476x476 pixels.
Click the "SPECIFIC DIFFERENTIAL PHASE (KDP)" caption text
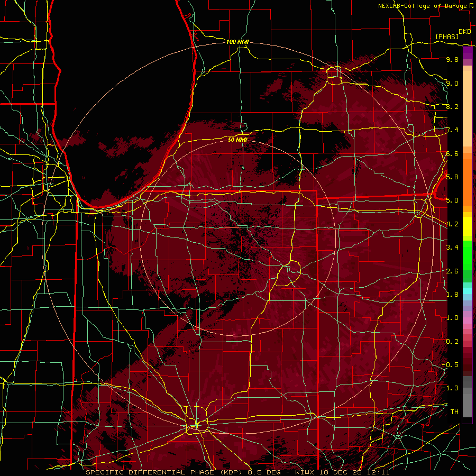pyautogui.click(x=165, y=472)
